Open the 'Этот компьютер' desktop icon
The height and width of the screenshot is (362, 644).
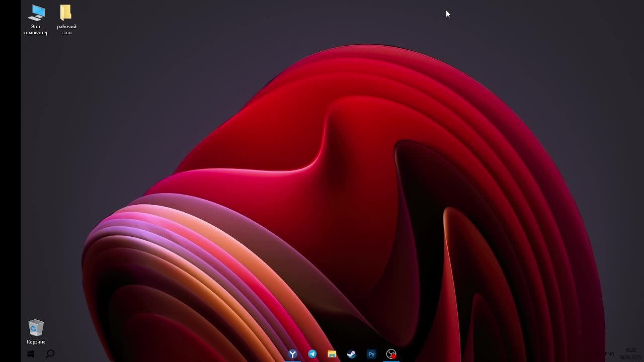(x=36, y=20)
